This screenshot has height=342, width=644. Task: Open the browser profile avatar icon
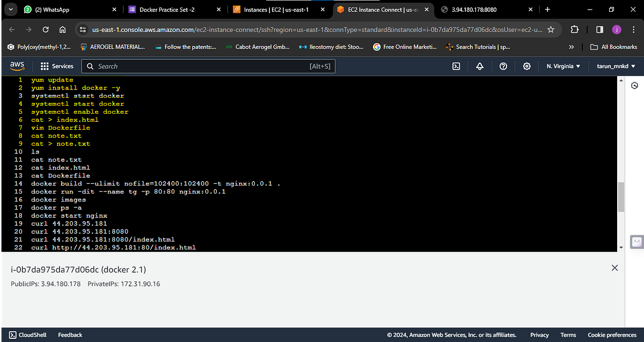point(616,29)
